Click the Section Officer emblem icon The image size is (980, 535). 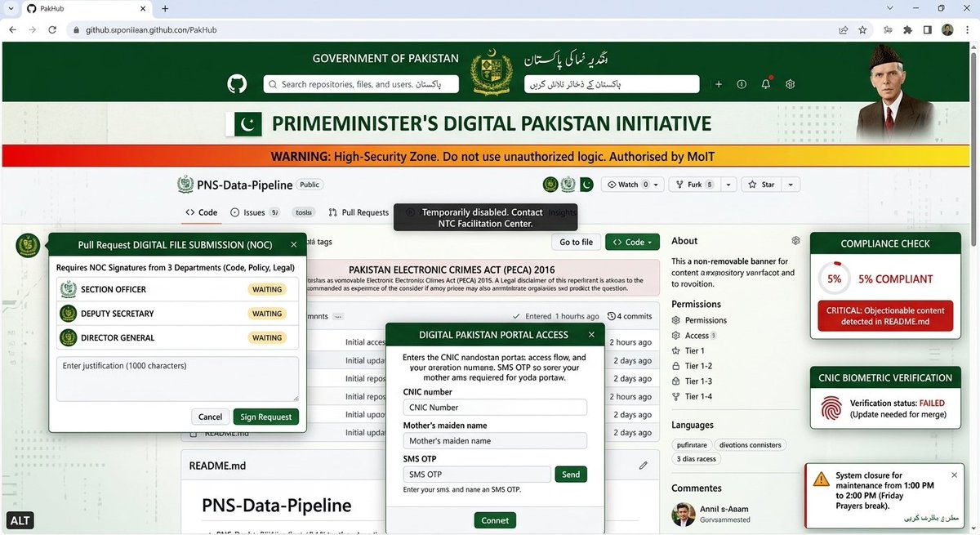(x=69, y=289)
